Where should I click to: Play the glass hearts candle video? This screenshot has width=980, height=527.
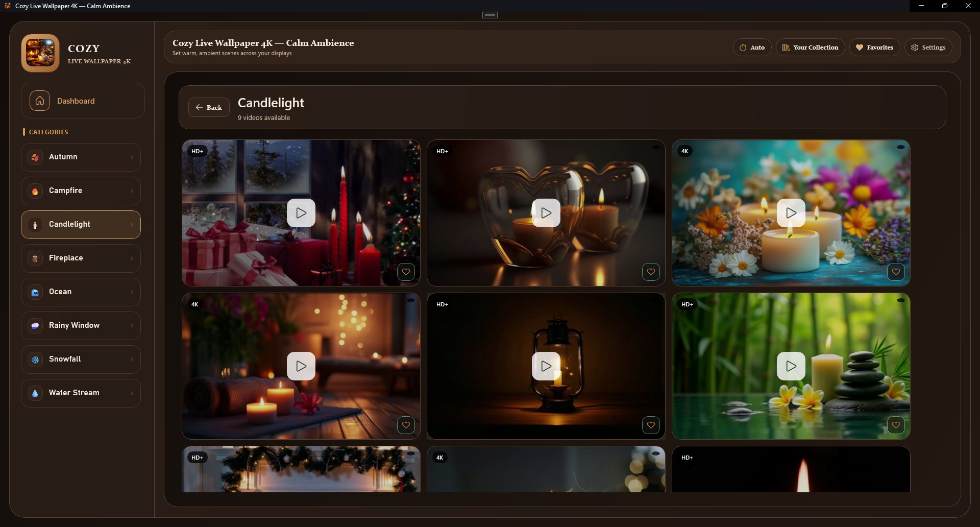[x=546, y=213]
